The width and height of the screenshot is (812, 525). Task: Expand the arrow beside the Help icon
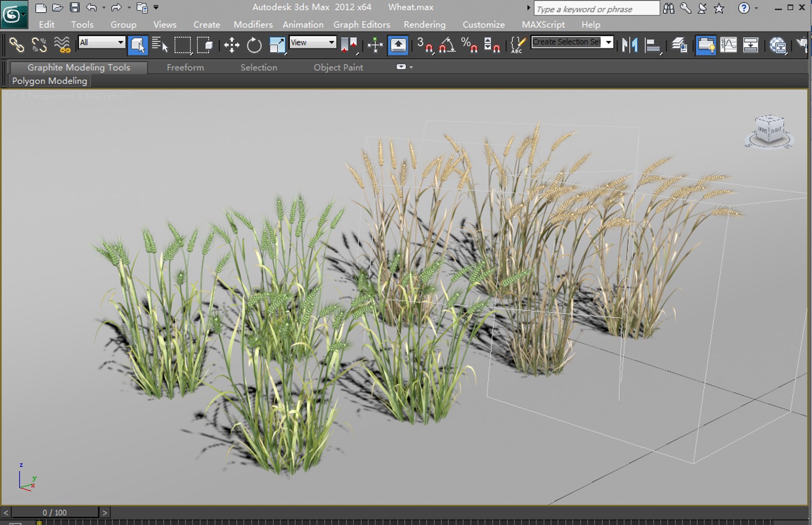point(756,8)
